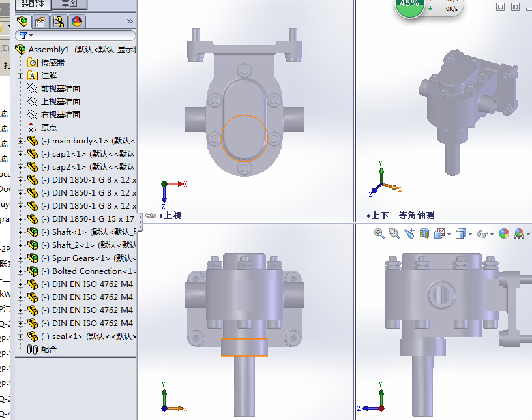Click Edit Appearance color ball icon
The image size is (532, 420).
[x=504, y=233]
